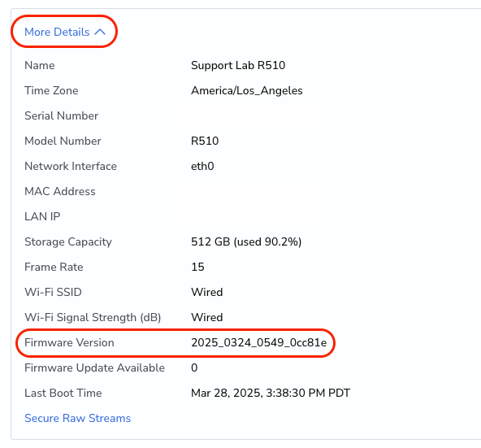The image size is (481, 448).
Task: Click the Firmware Version label
Action: [69, 342]
